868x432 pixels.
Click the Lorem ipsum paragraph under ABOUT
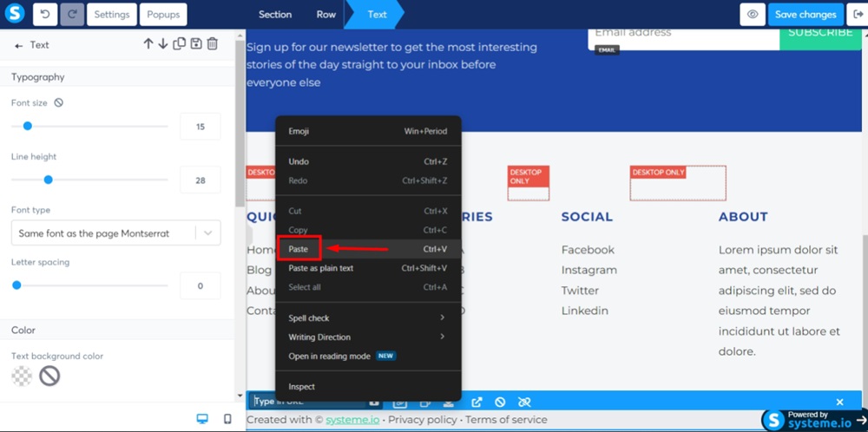779,300
